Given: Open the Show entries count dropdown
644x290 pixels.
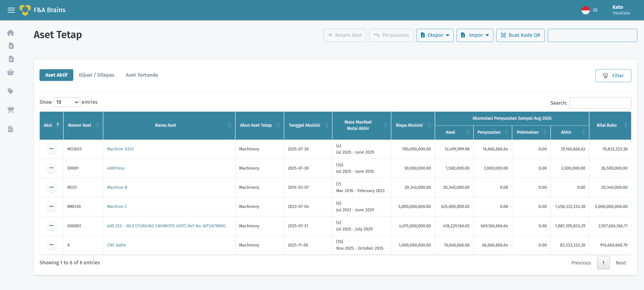Looking at the screenshot, I should coord(67,102).
